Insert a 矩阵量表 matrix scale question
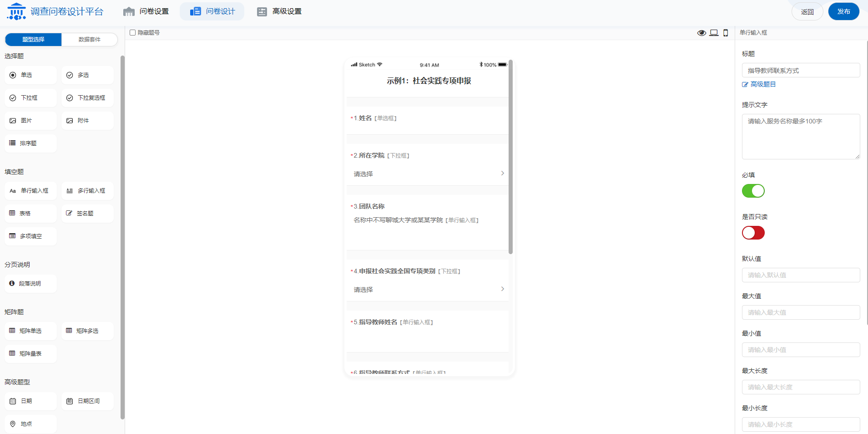This screenshot has height=434, width=868. point(31,354)
